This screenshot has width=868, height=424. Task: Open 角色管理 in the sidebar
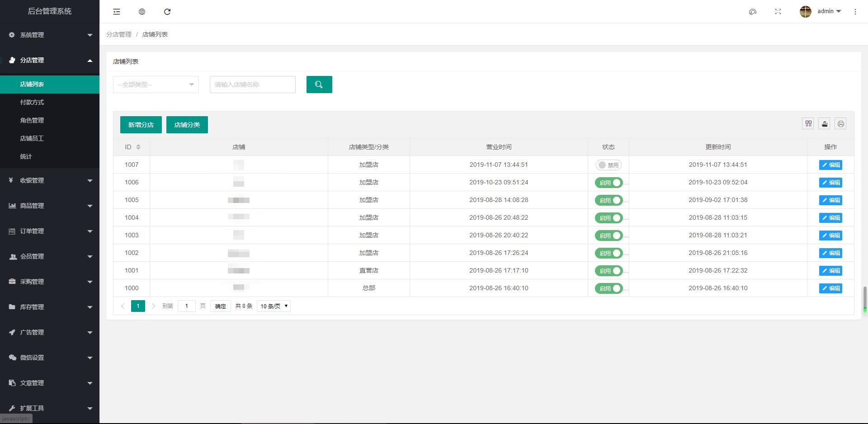point(50,120)
